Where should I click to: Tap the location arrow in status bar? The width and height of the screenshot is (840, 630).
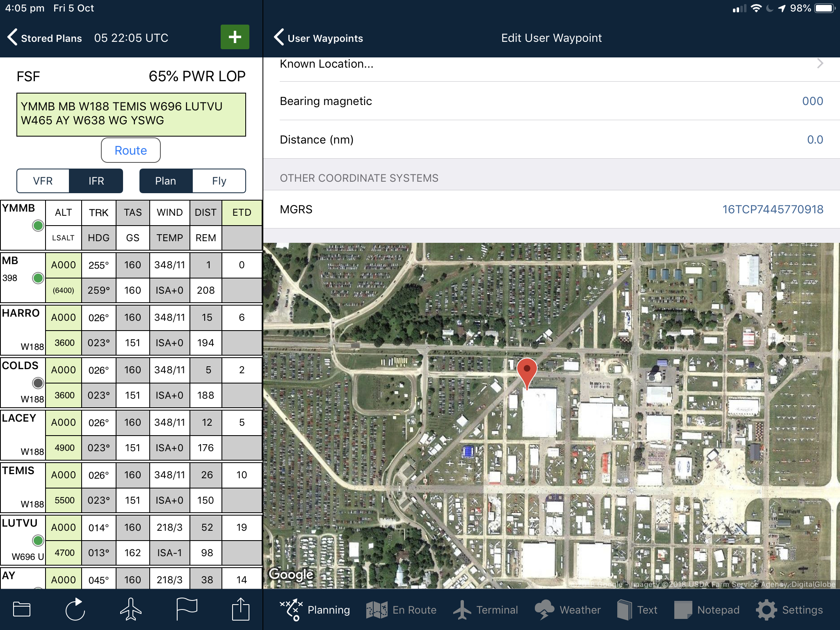pos(782,8)
